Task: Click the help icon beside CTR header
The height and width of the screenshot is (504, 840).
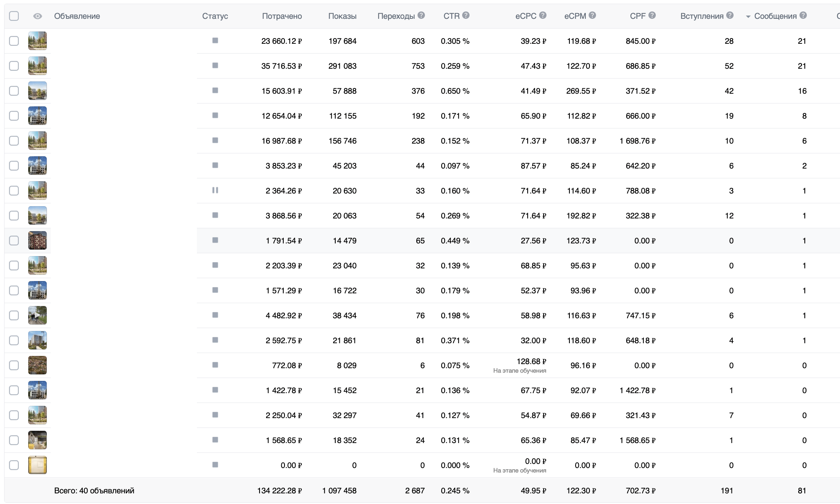Action: [466, 16]
